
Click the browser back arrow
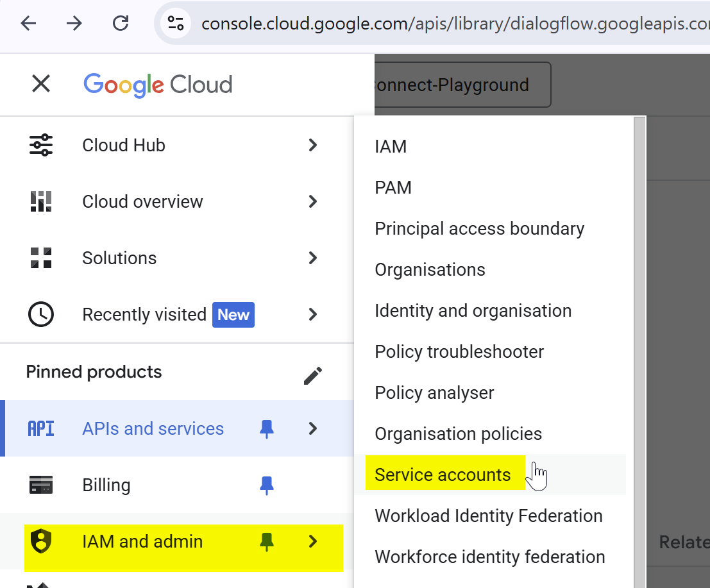29,24
